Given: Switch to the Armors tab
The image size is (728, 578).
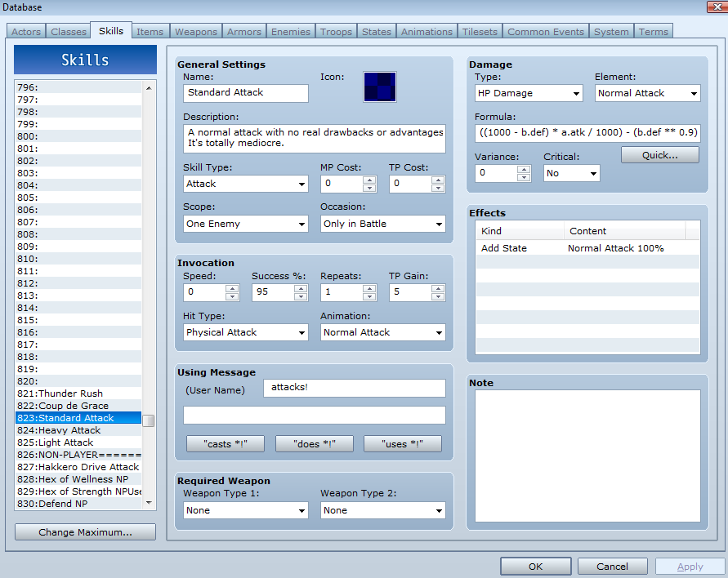Looking at the screenshot, I should pyautogui.click(x=244, y=32).
